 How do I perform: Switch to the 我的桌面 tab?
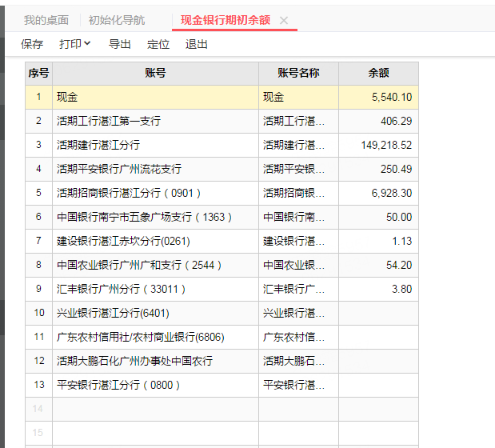(46, 20)
